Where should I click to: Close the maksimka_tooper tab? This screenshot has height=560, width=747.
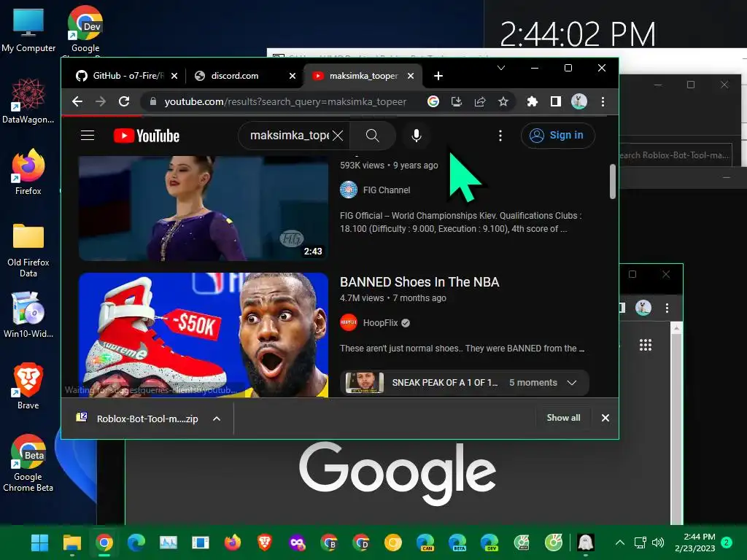click(x=411, y=76)
